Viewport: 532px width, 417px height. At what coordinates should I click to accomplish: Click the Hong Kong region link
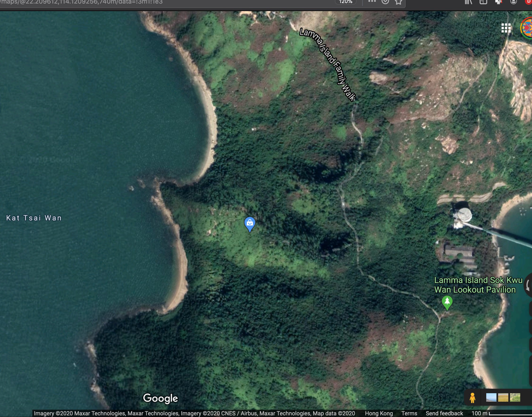(x=378, y=413)
